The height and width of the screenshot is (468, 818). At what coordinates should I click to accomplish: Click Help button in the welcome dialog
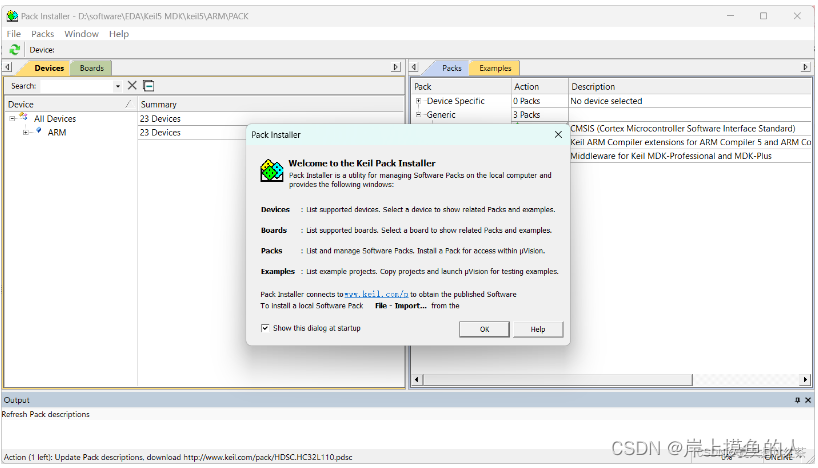point(538,329)
